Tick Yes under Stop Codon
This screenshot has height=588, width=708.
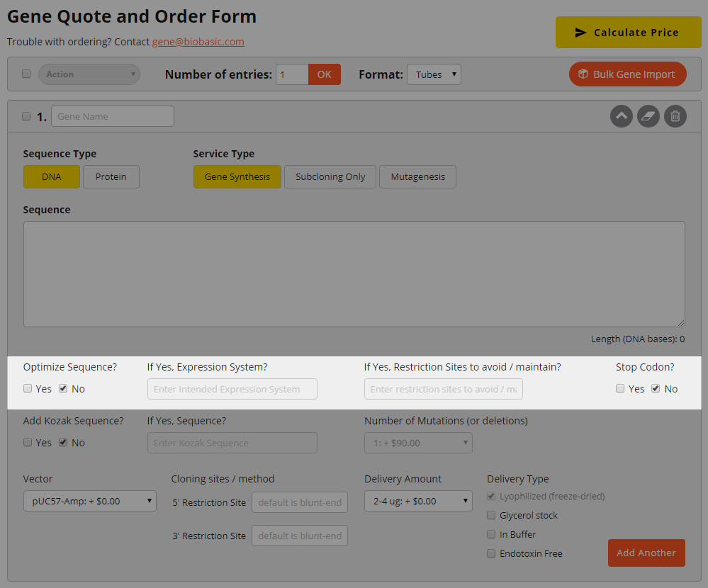(620, 388)
